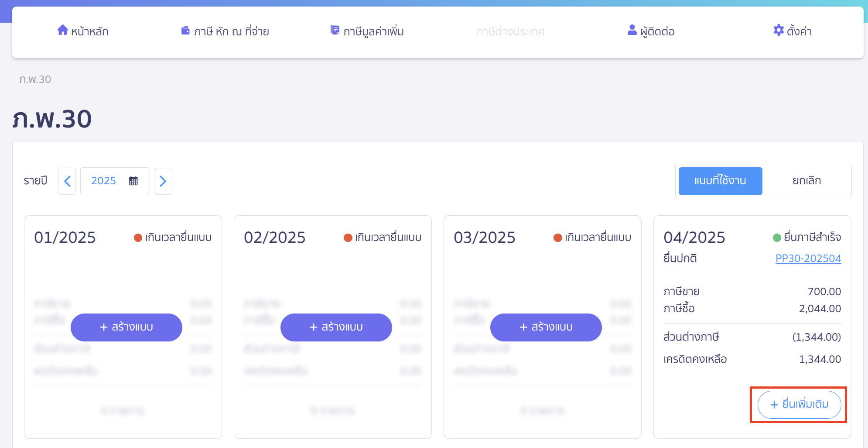Go to previous year with left chevron
This screenshot has height=448, width=868.
click(67, 181)
